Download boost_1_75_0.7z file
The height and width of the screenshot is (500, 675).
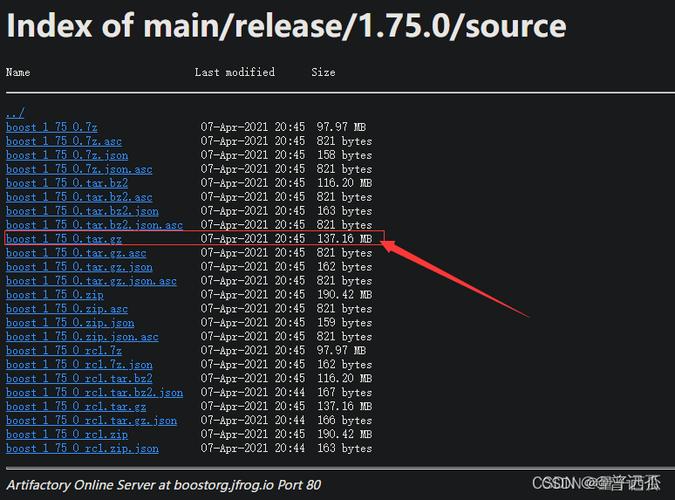[52, 127]
